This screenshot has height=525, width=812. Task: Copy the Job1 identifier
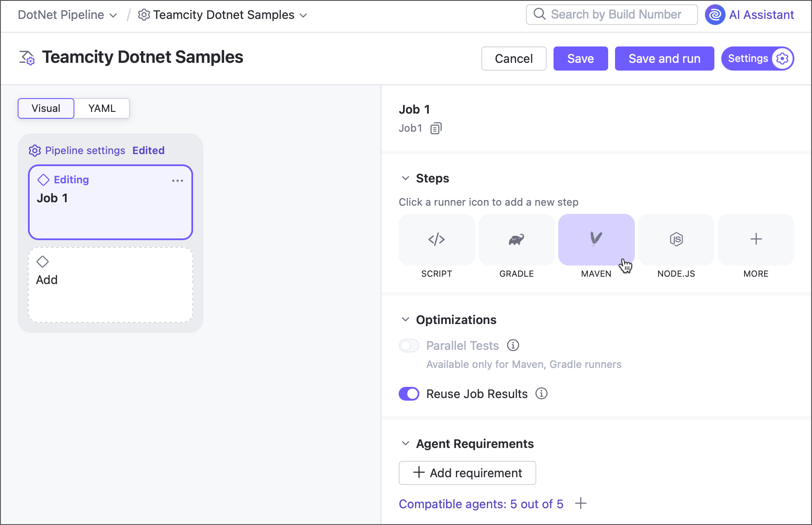click(436, 128)
